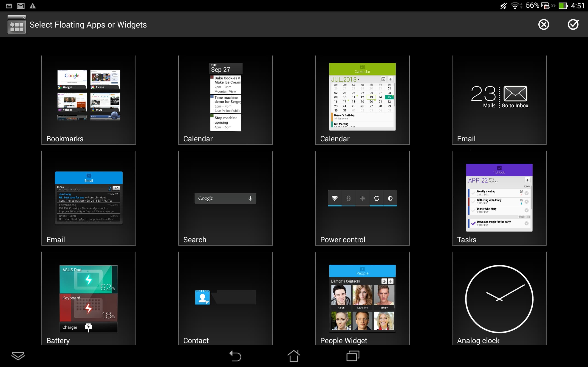Select the Battery widget tile
Image resolution: width=588 pixels, height=367 pixels.
coord(88,299)
